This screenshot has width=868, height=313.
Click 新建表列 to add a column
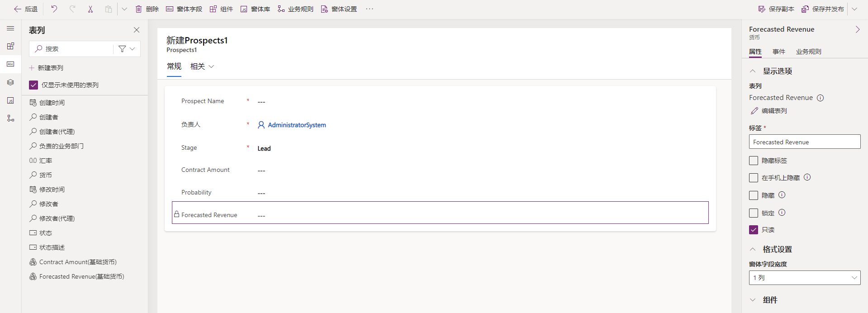[46, 68]
